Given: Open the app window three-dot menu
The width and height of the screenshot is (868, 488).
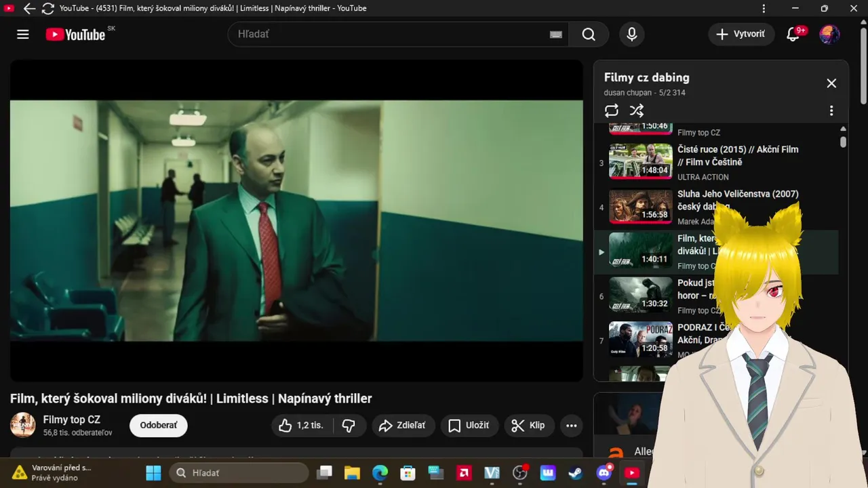Looking at the screenshot, I should coord(764,8).
